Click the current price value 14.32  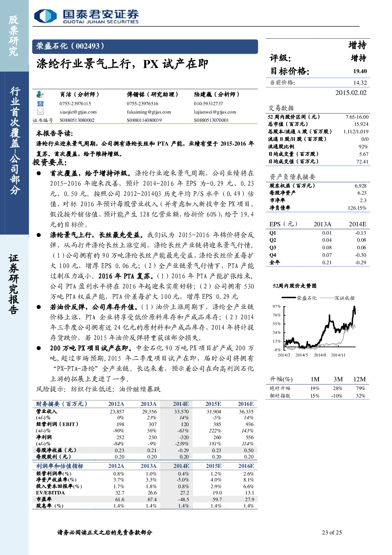click(360, 83)
